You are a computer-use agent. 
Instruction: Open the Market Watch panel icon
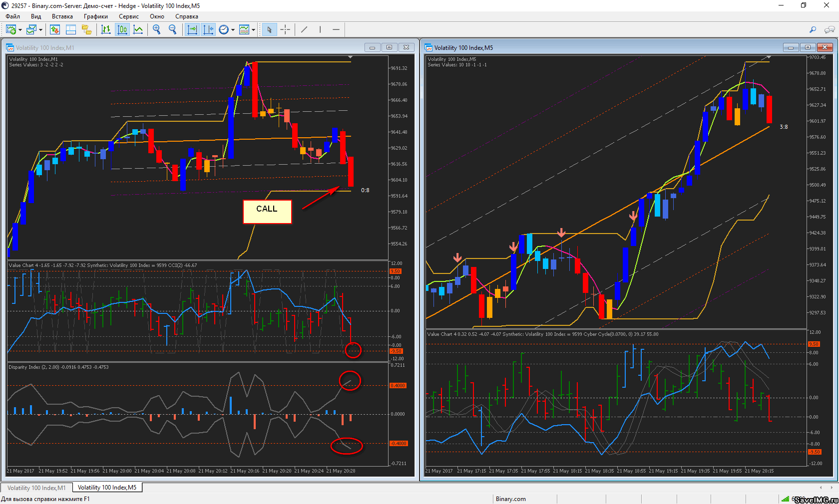55,30
